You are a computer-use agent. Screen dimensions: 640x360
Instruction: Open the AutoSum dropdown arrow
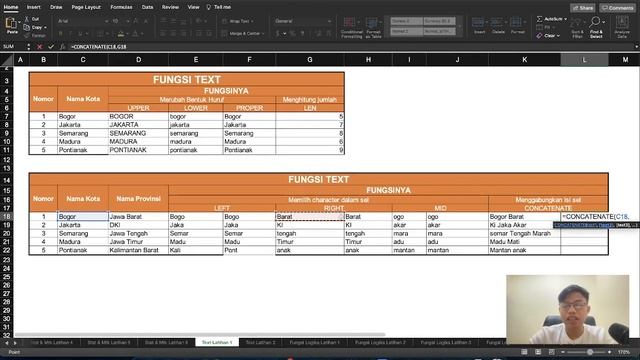click(565, 19)
